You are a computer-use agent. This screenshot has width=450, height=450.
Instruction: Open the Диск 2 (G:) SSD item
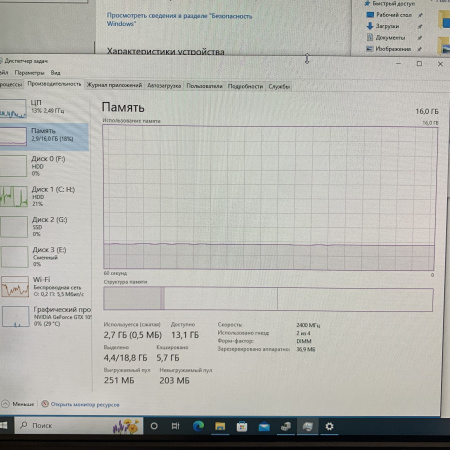[44, 227]
